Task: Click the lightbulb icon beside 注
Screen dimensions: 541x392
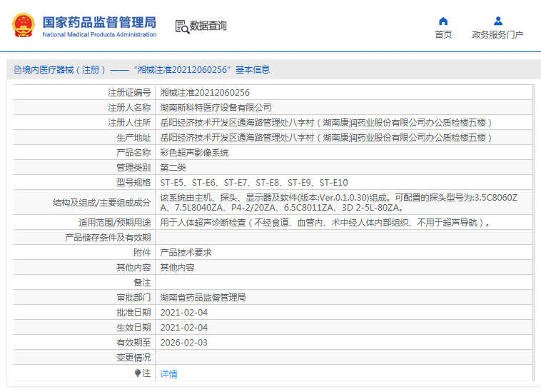Action: point(138,373)
